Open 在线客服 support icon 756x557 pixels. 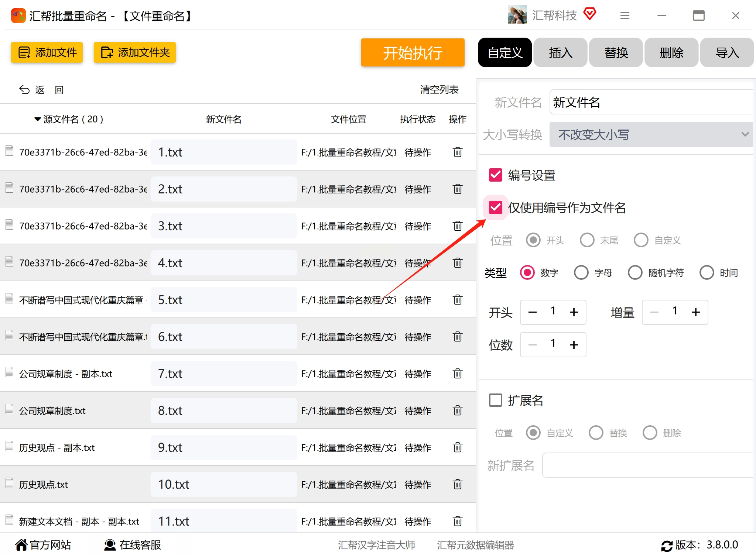[x=110, y=545]
